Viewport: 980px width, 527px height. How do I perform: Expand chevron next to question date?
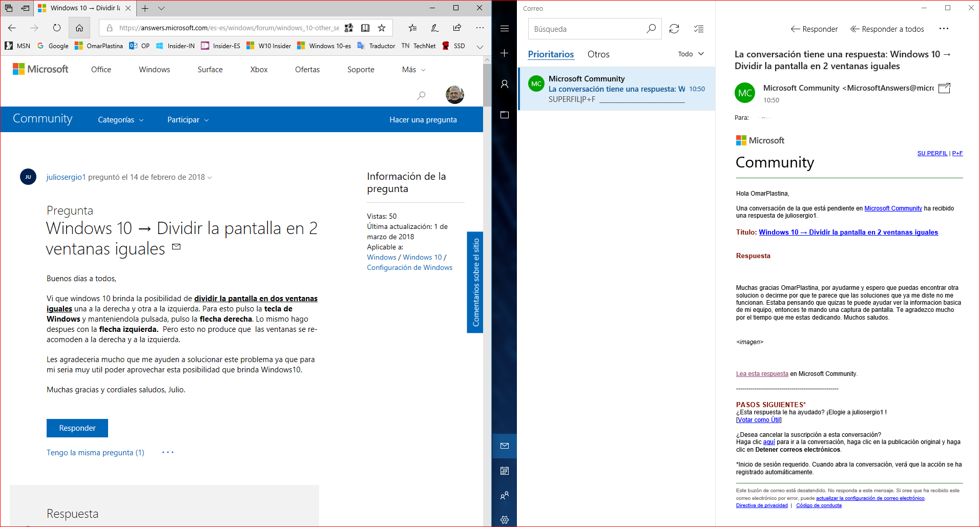(210, 178)
